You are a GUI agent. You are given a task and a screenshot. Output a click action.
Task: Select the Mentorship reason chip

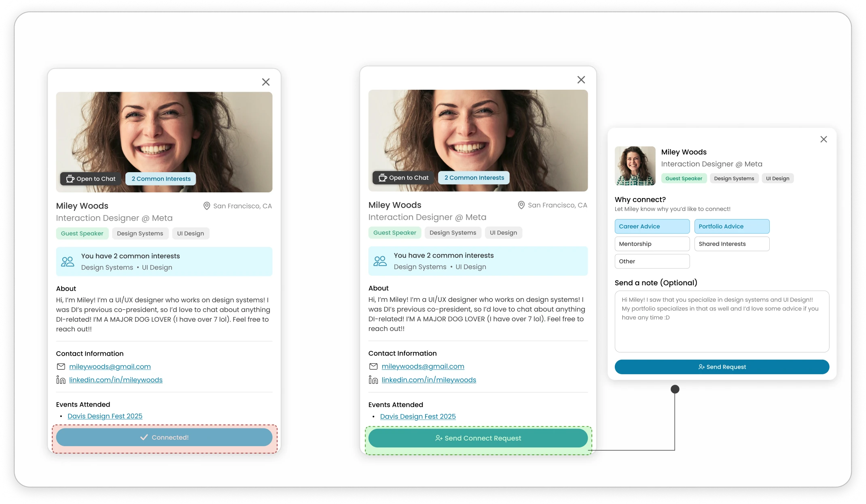[x=652, y=244]
